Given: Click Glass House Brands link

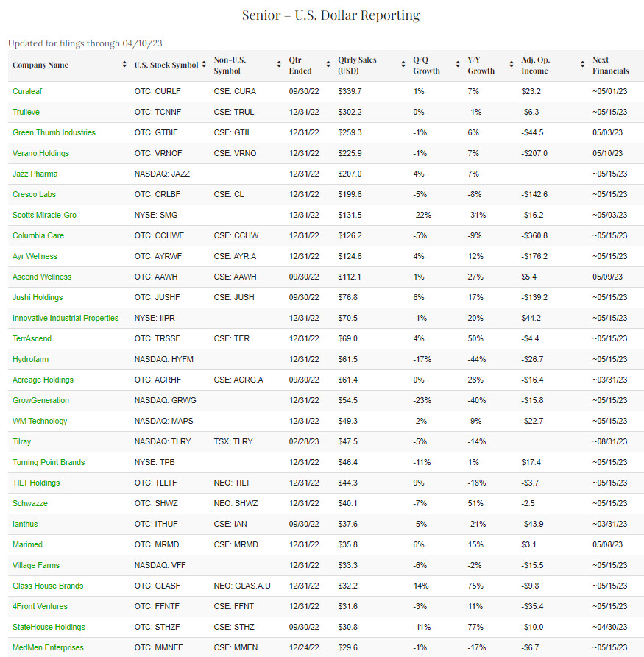Looking at the screenshot, I should [x=48, y=586].
